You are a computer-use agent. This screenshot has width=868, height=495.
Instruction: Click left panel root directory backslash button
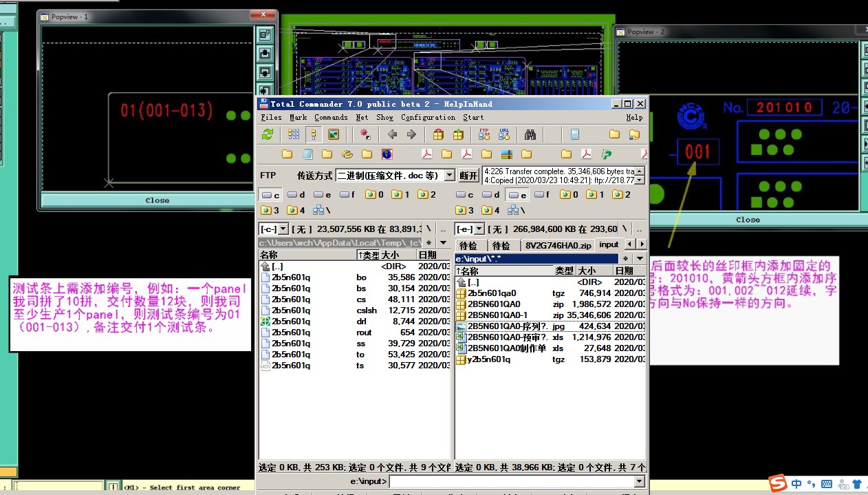428,229
